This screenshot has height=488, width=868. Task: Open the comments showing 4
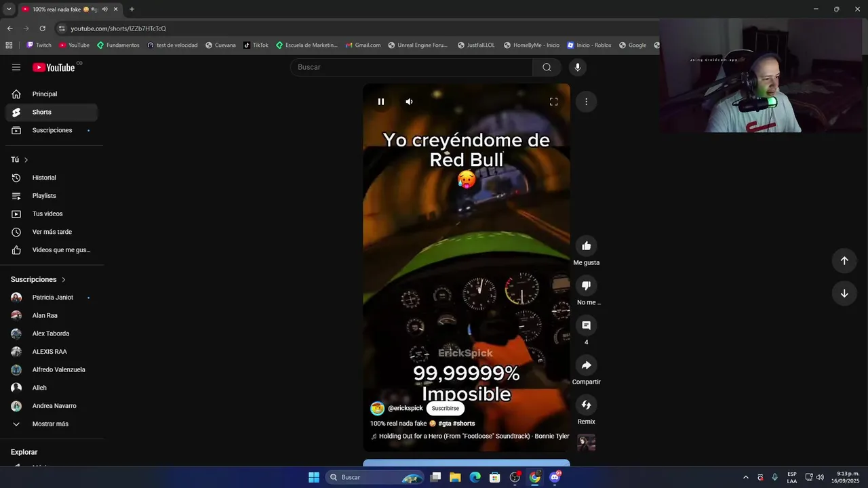click(x=587, y=325)
